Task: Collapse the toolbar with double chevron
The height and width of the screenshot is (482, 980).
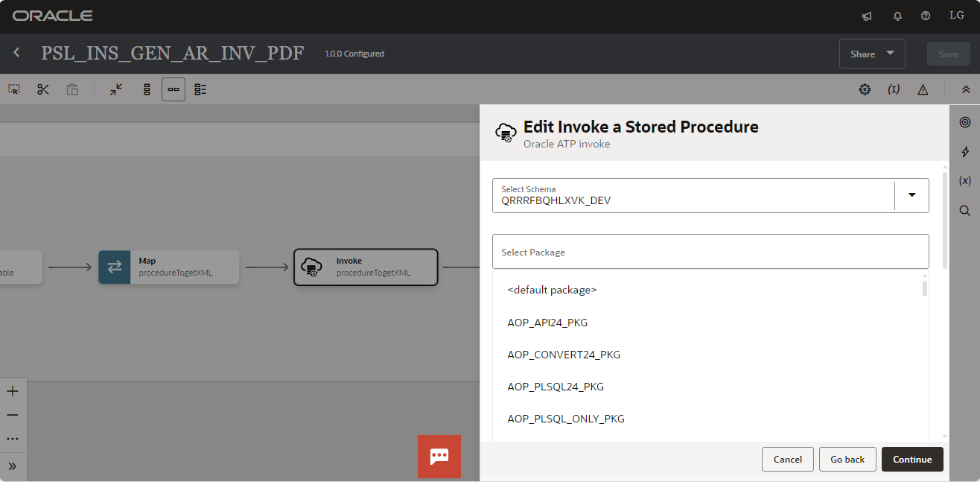Action: [966, 89]
